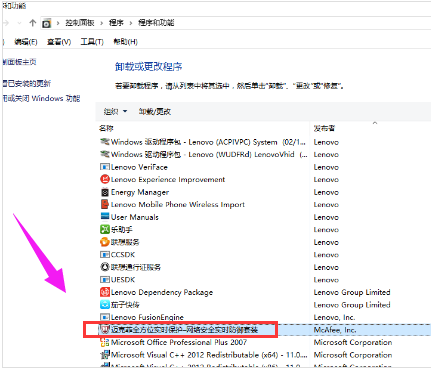Select Windows driver package WUDFRd LenovoVhid name
Screen dimensions: 431x371
209,155
